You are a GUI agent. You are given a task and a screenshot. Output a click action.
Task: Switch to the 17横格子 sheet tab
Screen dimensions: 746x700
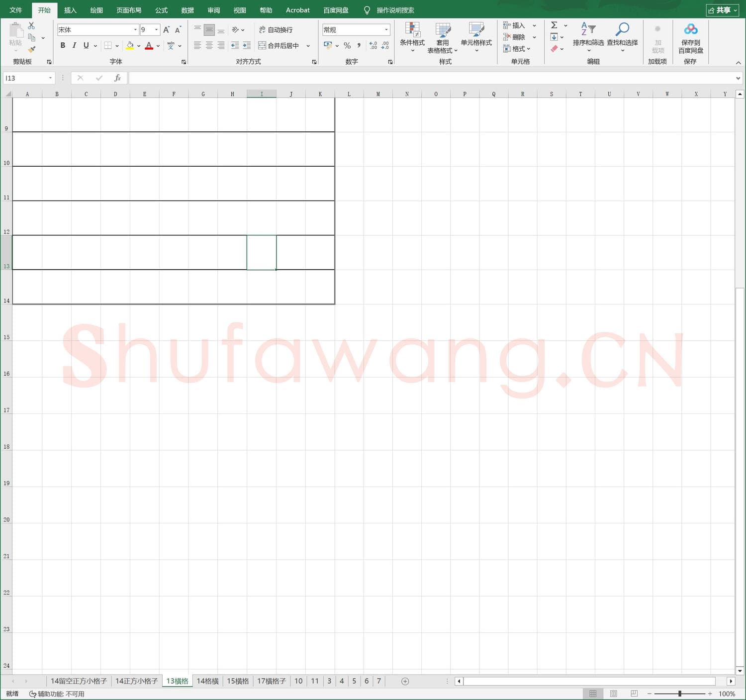pos(271,681)
